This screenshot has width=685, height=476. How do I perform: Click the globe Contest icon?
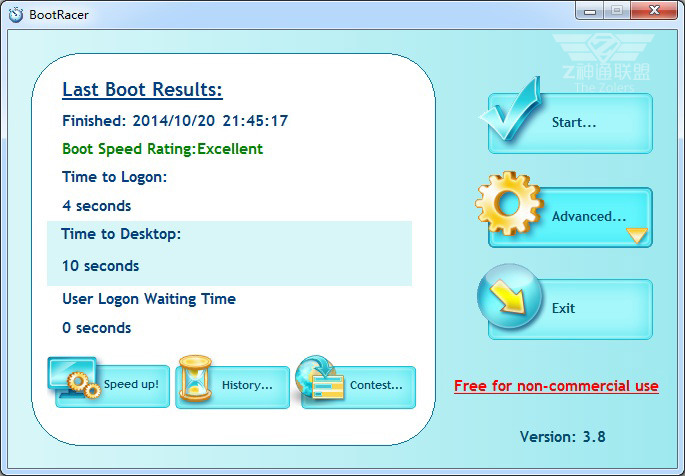tap(319, 377)
